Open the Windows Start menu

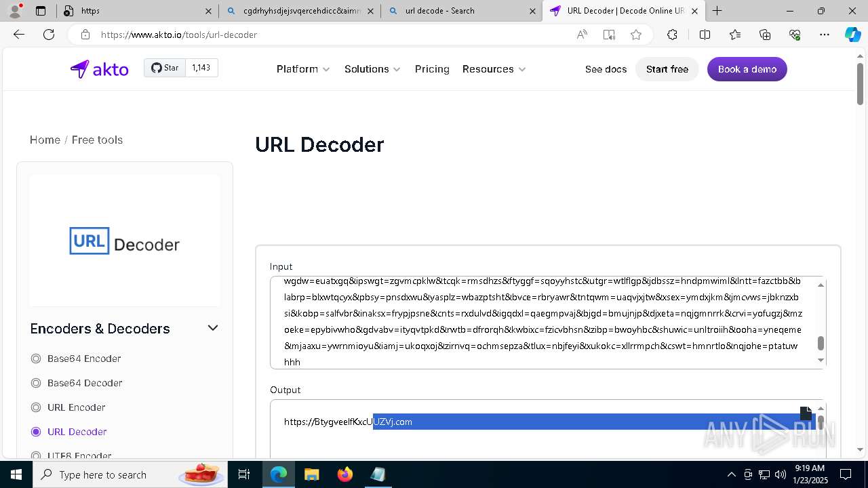tap(16, 474)
